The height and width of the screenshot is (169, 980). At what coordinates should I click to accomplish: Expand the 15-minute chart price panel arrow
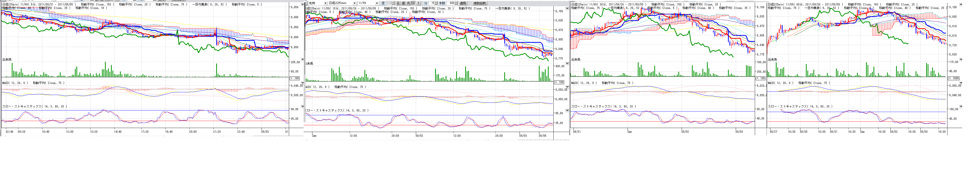tap(567, 8)
